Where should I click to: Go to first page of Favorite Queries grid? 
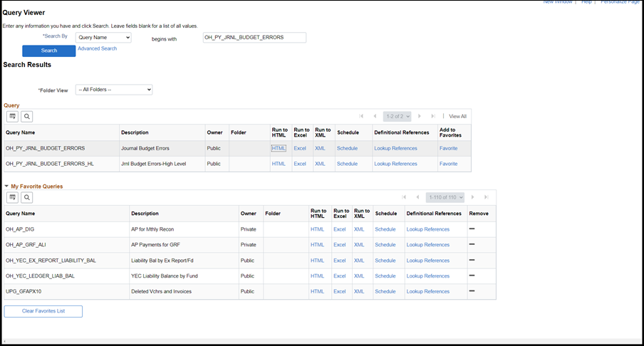tap(404, 197)
